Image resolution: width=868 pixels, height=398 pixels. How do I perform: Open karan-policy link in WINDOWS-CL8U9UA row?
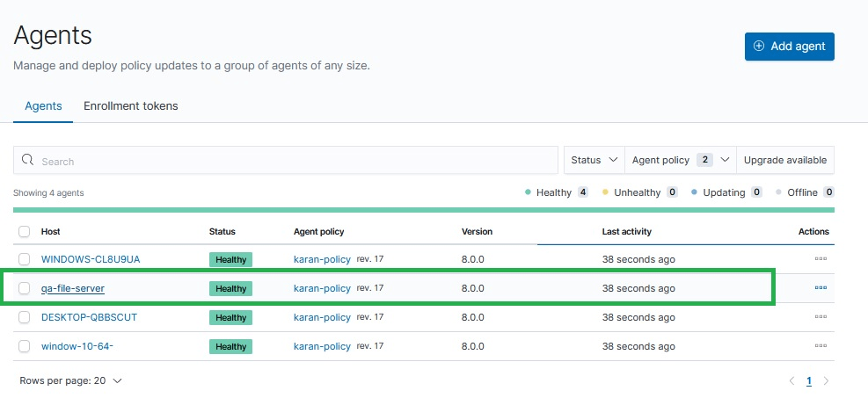[x=322, y=259]
